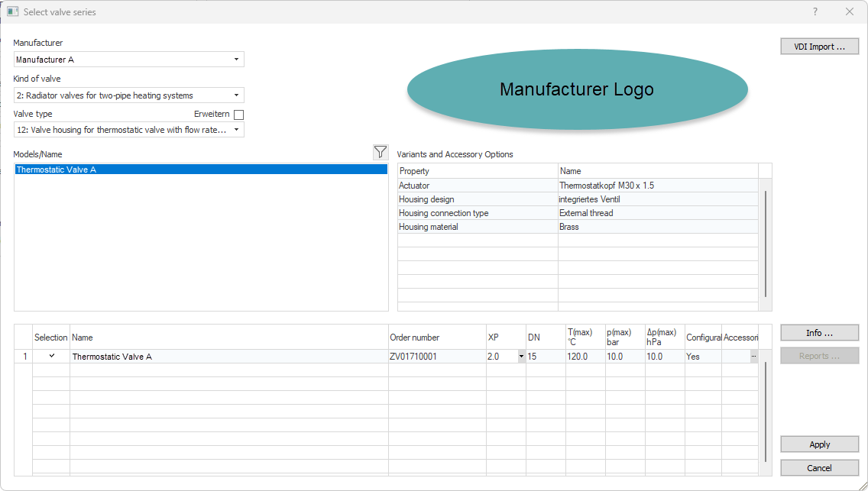The image size is (868, 491).
Task: Click the bottom table vertical scrollbar
Action: pos(765,412)
